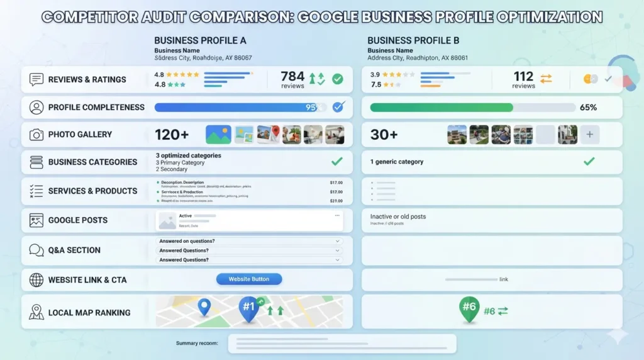644x360 pixels.
Task: Click the Q&A Section chat bubbles icon
Action: [x=36, y=250]
